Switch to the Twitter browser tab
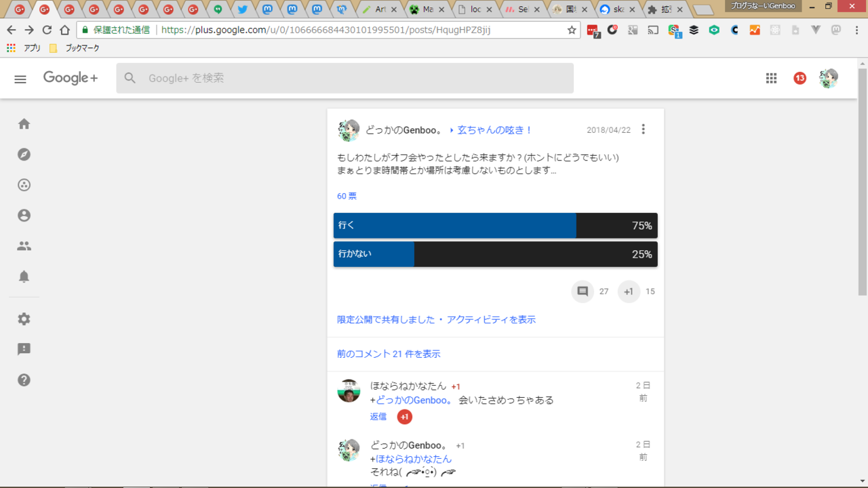The height and width of the screenshot is (488, 868). point(242,9)
